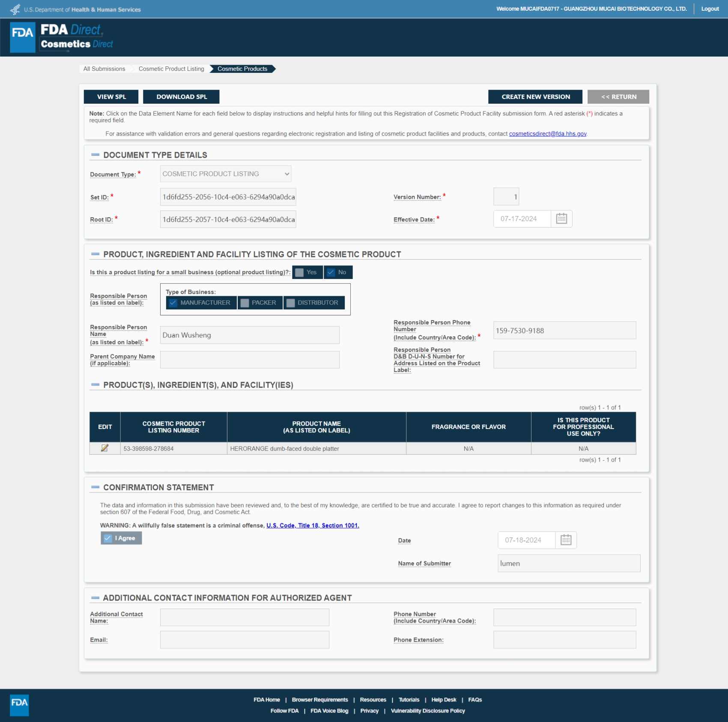Toggle the Manufacturer business type checkbox

click(173, 303)
